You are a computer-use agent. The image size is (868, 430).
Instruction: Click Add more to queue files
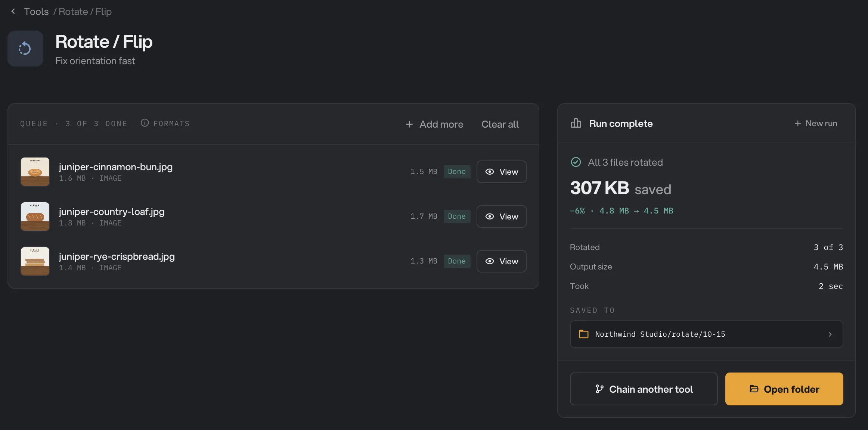coord(434,124)
